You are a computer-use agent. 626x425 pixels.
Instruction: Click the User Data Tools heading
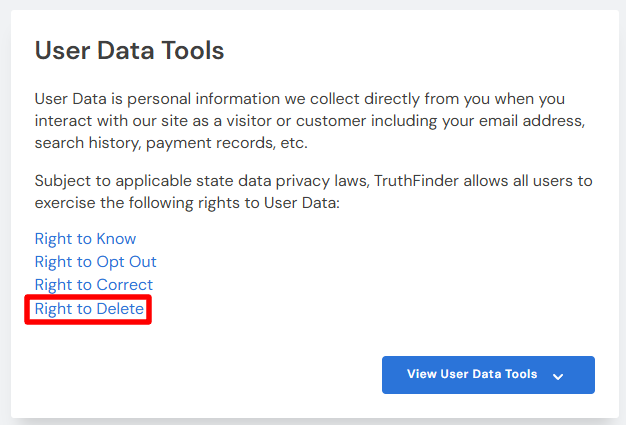[129, 50]
